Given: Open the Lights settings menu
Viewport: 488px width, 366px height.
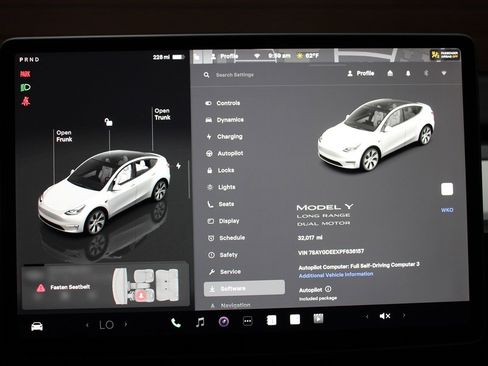Looking at the screenshot, I should (x=221, y=187).
